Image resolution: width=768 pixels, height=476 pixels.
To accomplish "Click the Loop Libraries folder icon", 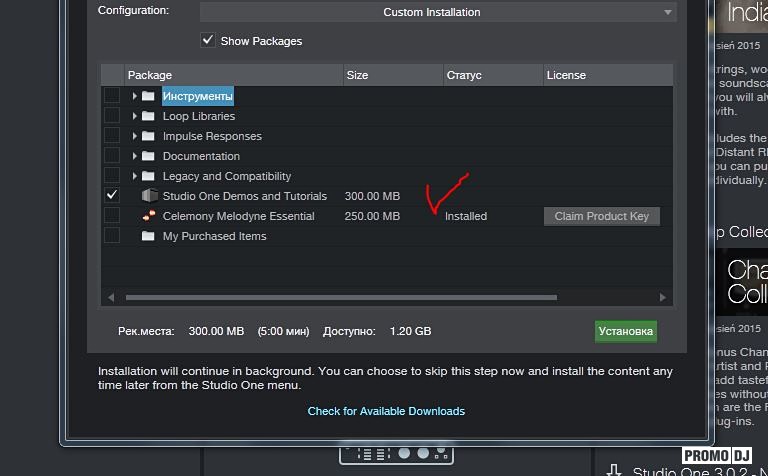I will point(149,116).
